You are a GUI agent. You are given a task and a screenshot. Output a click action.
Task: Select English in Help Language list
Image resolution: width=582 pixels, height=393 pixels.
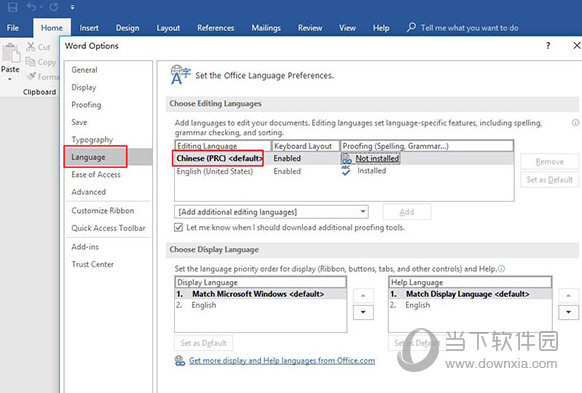470,305
